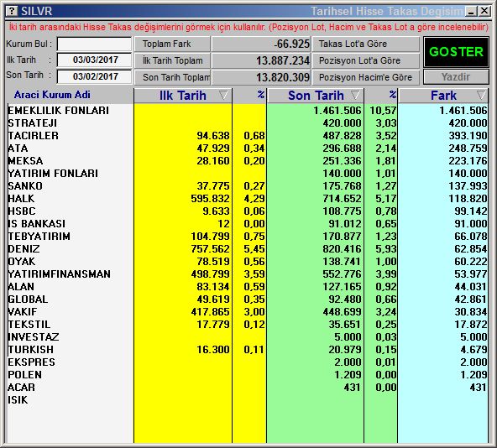
Task: Select Takas Lot'a Göre option
Action: click(366, 44)
